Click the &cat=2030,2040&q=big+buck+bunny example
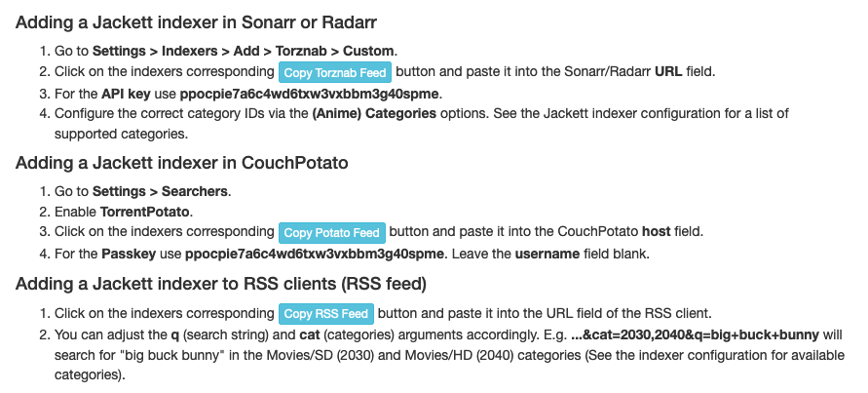This screenshot has height=393, width=868. (x=695, y=334)
